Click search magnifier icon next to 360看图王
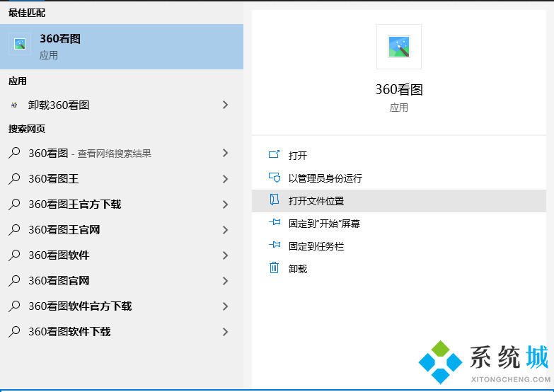This screenshot has width=554, height=392. [14, 179]
